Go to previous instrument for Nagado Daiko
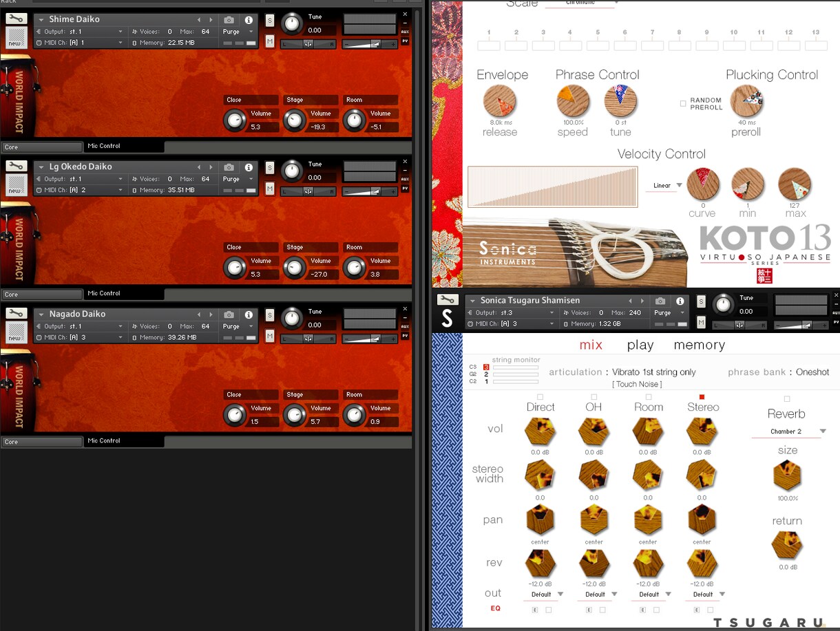Viewport: 840px width, 631px height. pyautogui.click(x=199, y=315)
